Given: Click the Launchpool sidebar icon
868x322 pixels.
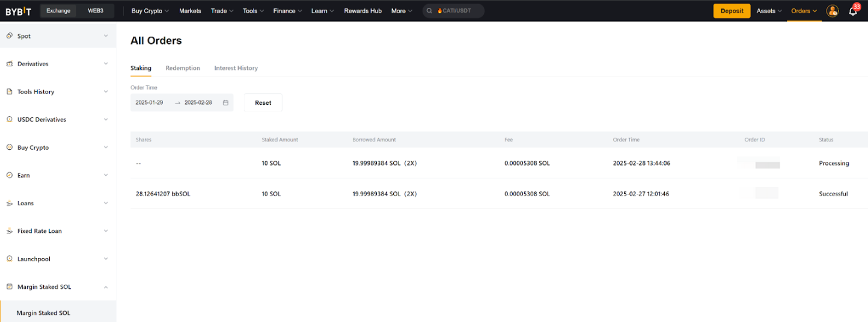Looking at the screenshot, I should [9, 259].
